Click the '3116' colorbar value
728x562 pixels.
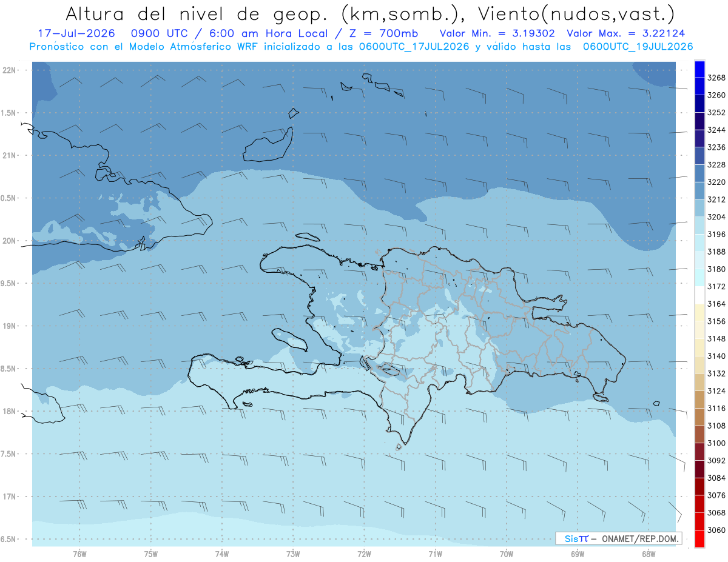coord(716,409)
